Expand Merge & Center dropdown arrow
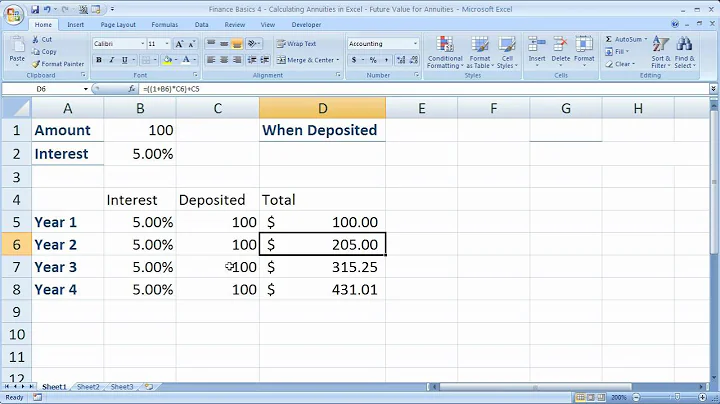Viewport: 720px width, 404px height. coord(338,60)
